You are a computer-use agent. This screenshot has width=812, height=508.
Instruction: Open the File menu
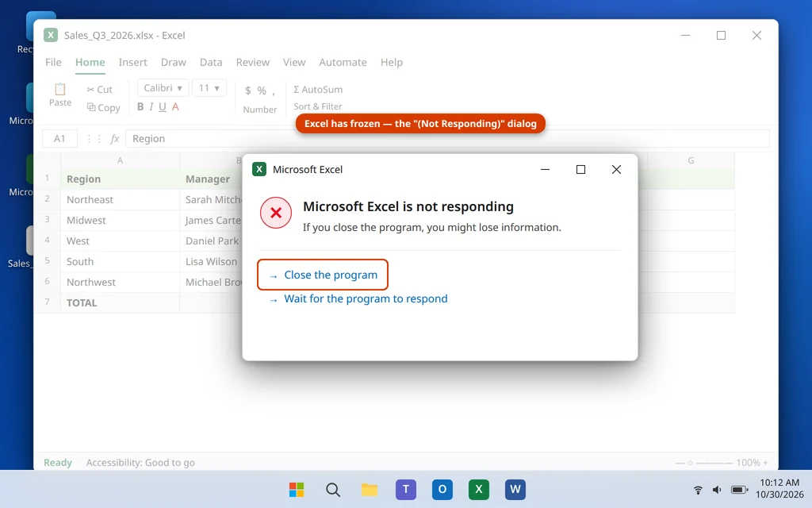coord(53,62)
